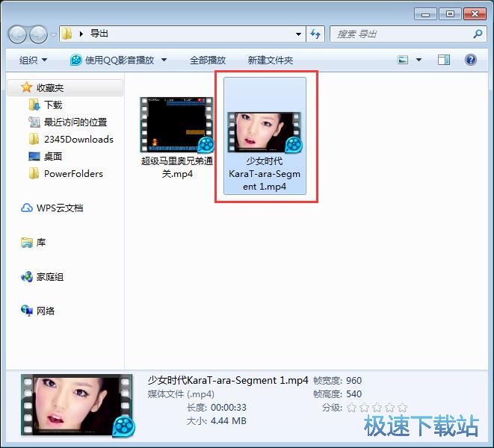This screenshot has height=448, width=494.
Task: Refresh the folder with refresh icon
Action: tap(315, 34)
